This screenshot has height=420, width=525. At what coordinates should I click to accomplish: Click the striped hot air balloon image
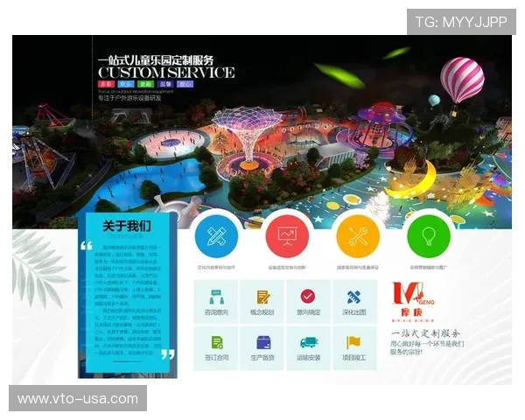[x=462, y=79]
